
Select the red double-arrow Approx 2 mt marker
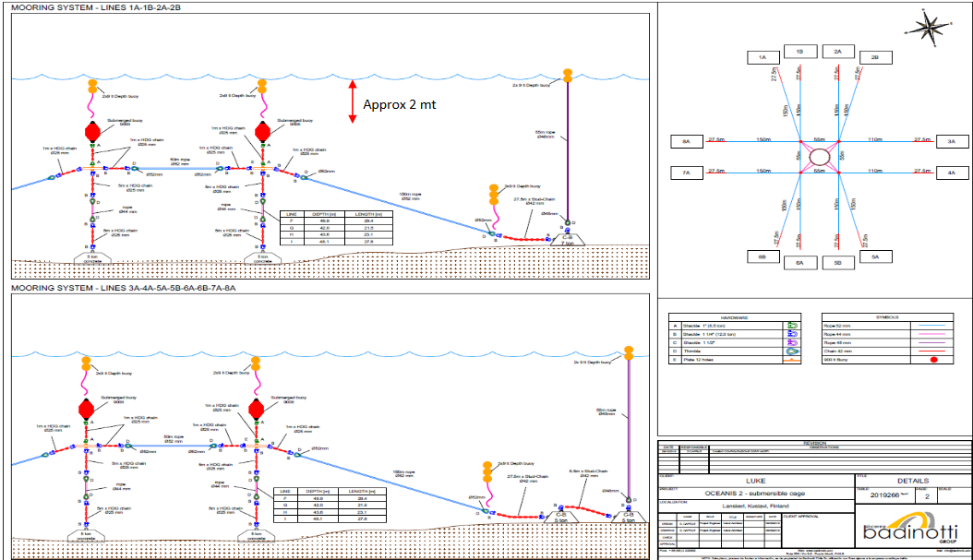352,101
